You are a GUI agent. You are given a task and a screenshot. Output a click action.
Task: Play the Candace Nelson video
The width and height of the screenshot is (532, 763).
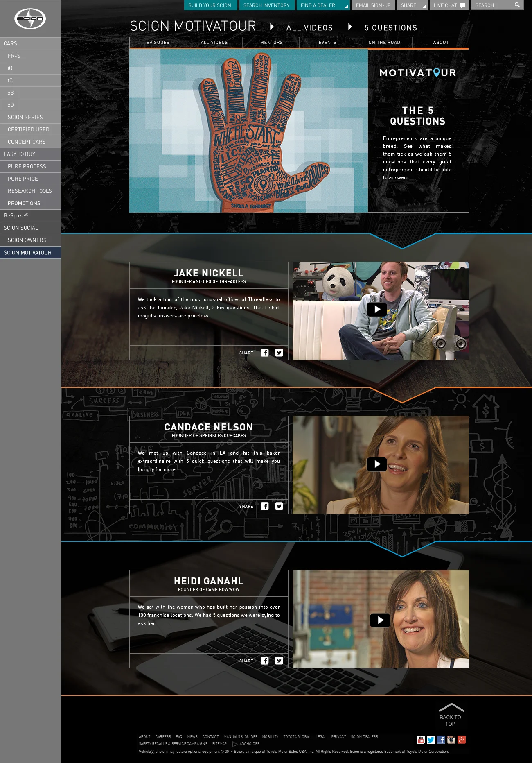[x=377, y=464]
